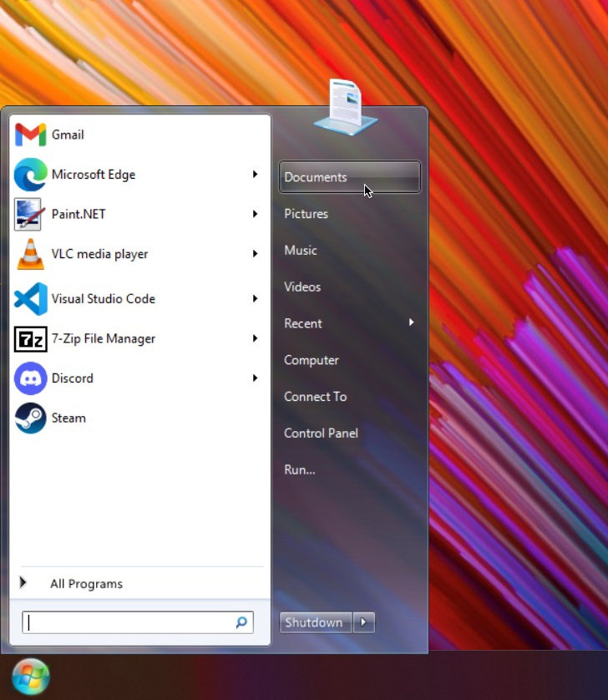Expand the All Programs arrow
Screen dimensions: 608x700
point(23,582)
